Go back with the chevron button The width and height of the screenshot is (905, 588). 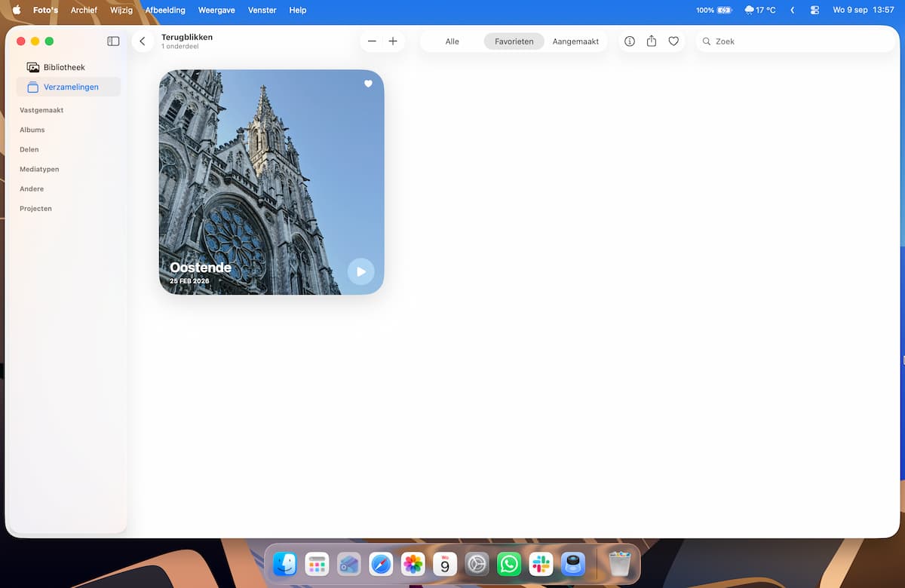143,41
